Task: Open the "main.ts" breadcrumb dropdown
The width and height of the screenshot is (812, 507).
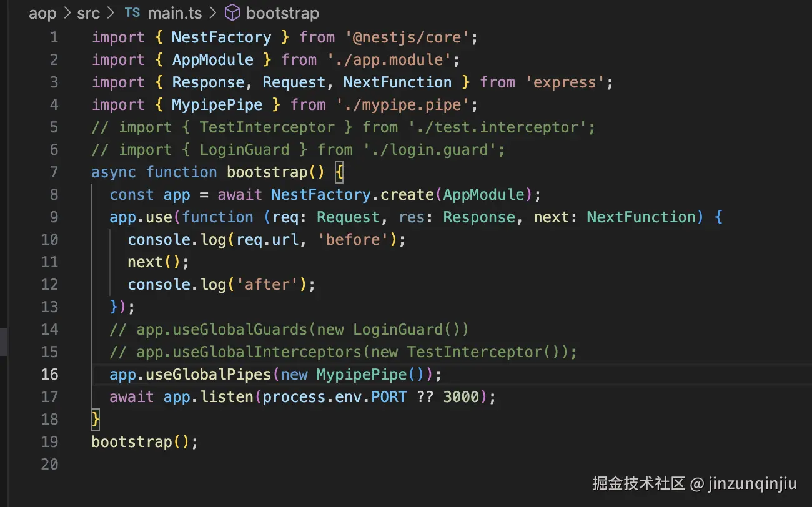Action: [174, 12]
